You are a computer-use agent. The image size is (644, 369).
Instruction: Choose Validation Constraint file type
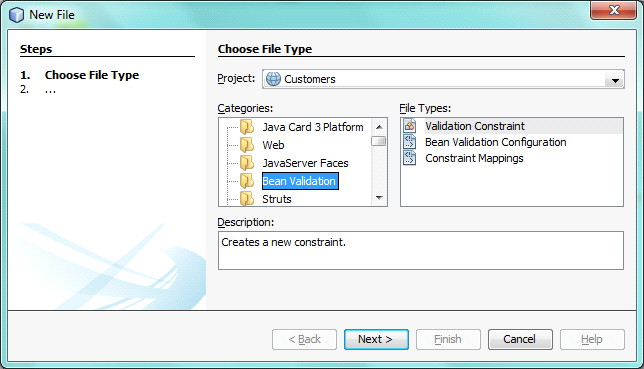pos(475,126)
